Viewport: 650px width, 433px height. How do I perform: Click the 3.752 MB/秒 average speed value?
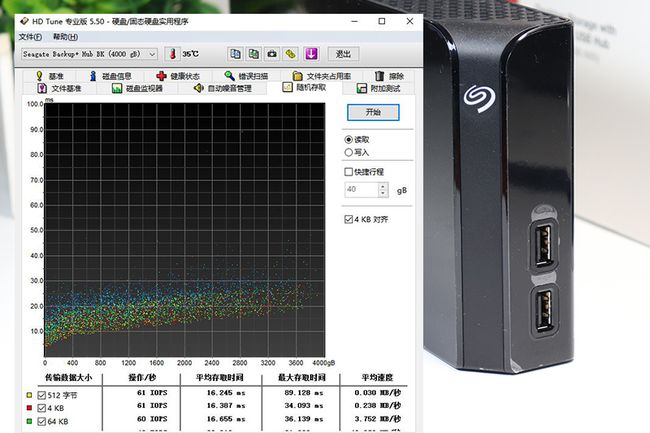tap(377, 419)
